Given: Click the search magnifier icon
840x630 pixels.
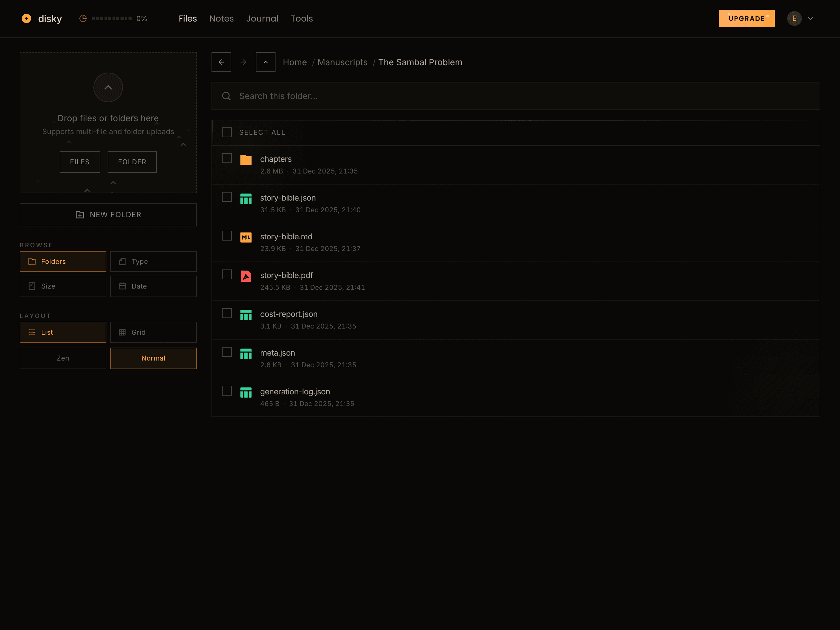Looking at the screenshot, I should click(226, 96).
